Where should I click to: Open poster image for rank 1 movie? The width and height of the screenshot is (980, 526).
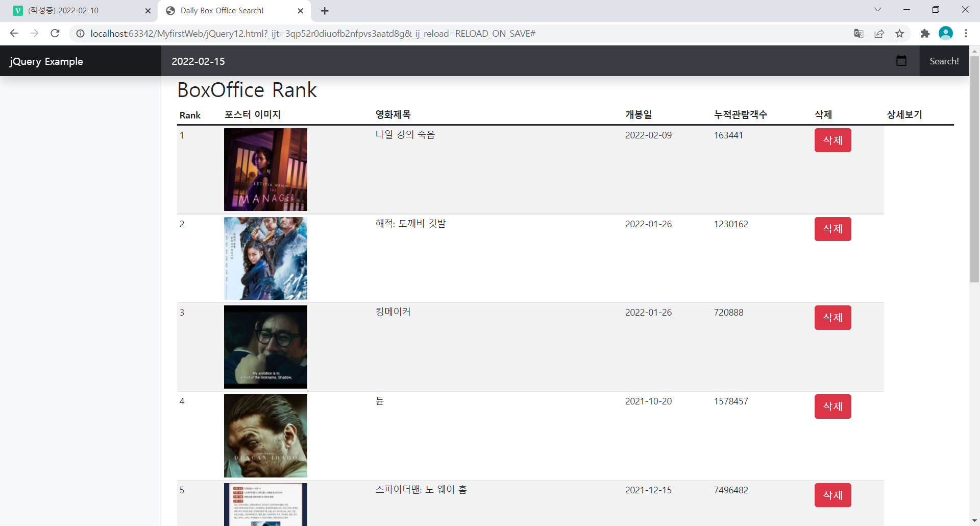265,170
